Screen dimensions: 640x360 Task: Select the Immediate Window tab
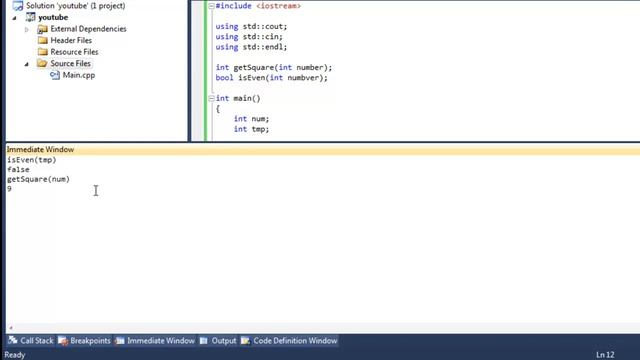coord(155,341)
